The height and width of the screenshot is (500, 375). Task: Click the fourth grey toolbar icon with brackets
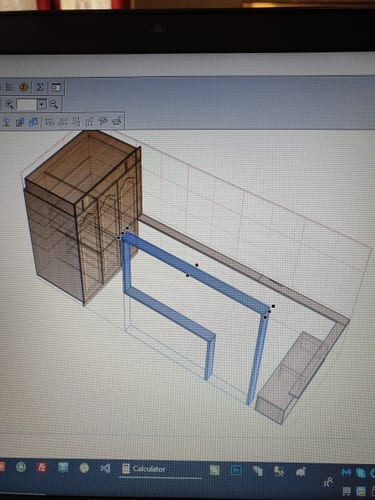point(89,122)
